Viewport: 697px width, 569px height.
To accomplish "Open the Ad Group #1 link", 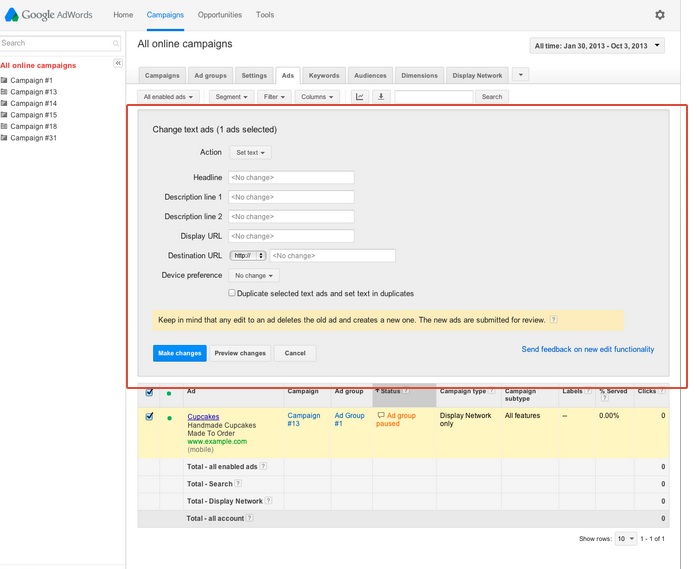I will 349,419.
